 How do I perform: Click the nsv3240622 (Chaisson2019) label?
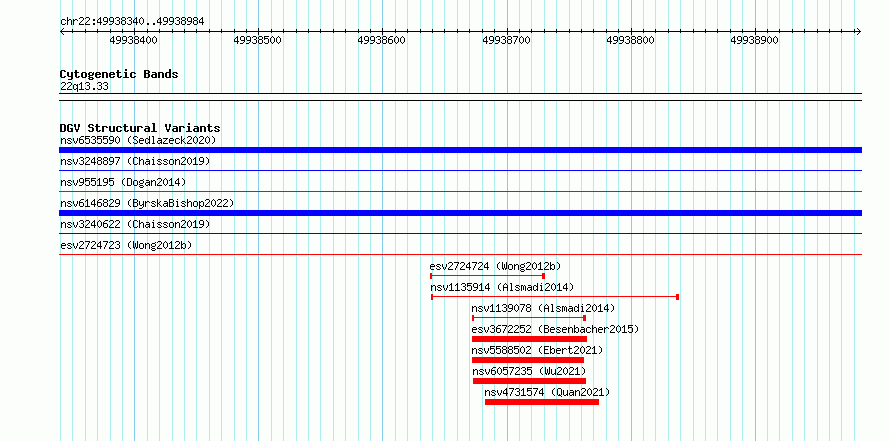point(135,224)
